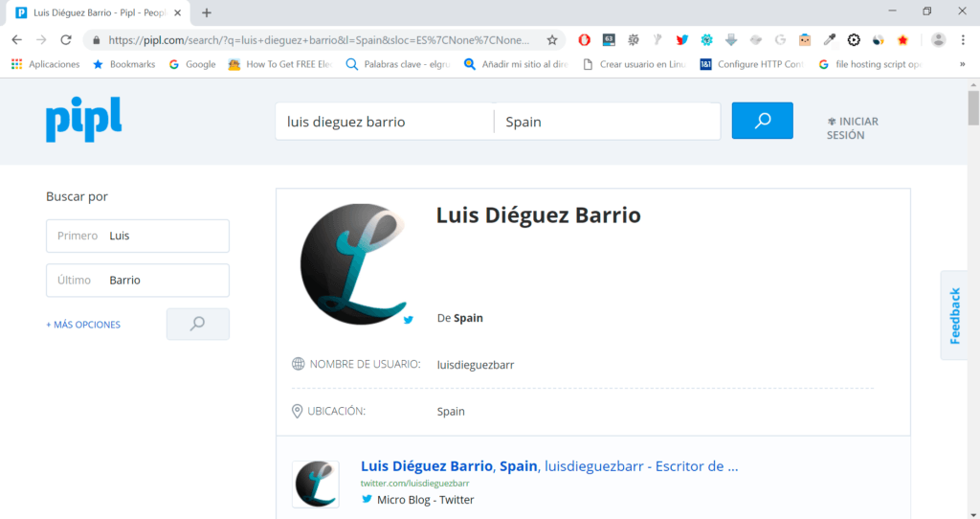The height and width of the screenshot is (519, 980).
Task: Open the Aplicaciones apps grid
Action: [46, 64]
